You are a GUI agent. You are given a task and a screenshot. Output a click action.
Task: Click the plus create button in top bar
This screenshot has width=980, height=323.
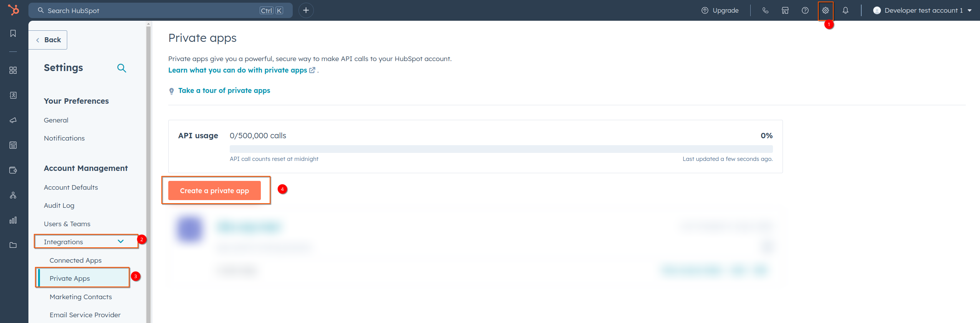point(306,10)
